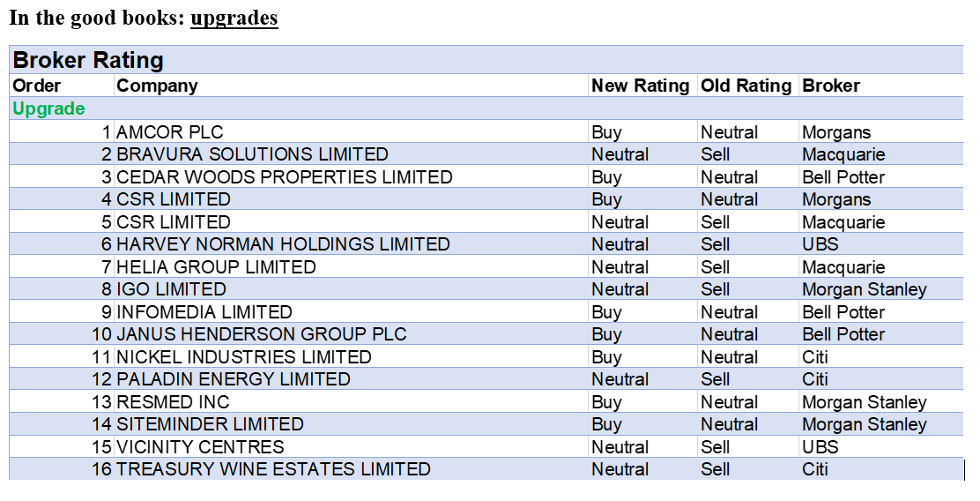The height and width of the screenshot is (501, 980).
Task: Select TREASURY WINE ESTATES LIMITED cell
Action: pos(273,469)
